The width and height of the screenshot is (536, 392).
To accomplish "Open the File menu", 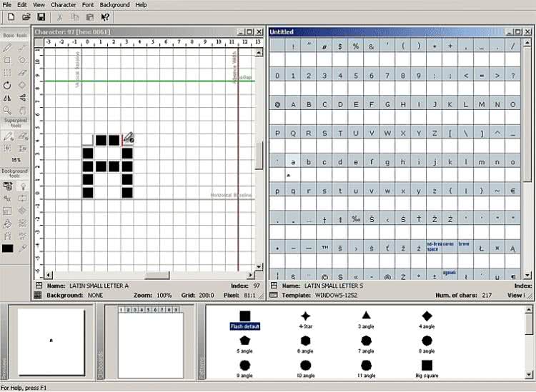I will coord(6,5).
